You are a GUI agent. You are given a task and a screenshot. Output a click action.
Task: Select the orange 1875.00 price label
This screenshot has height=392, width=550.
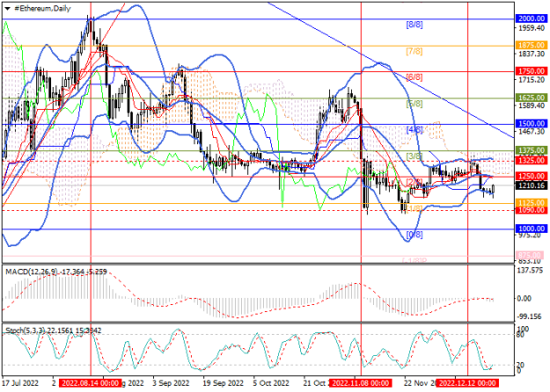(x=532, y=45)
